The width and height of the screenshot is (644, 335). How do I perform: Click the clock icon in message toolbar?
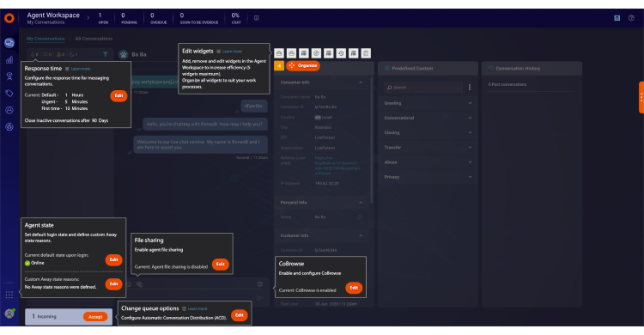click(x=260, y=284)
